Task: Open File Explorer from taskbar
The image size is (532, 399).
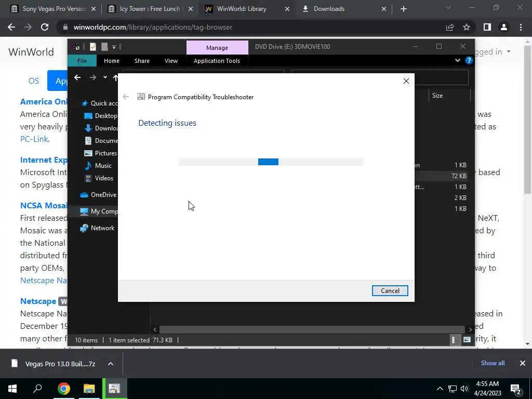Action: [89, 389]
